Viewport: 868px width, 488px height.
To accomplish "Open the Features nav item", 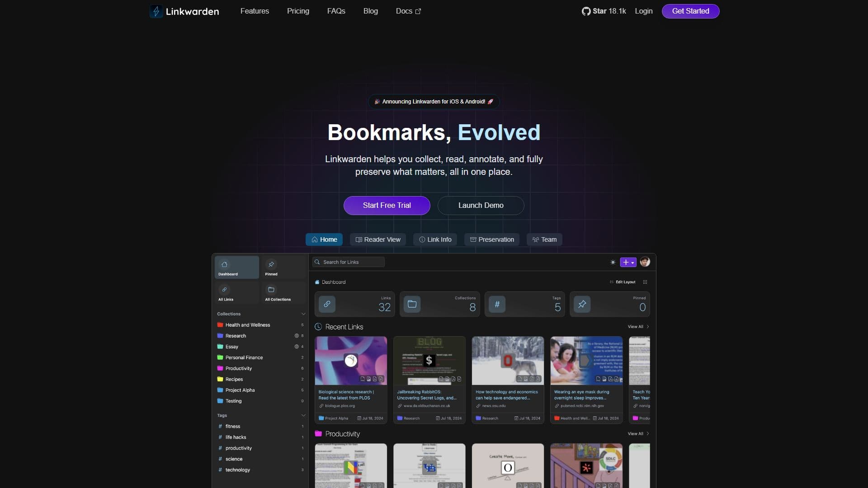I will point(255,11).
